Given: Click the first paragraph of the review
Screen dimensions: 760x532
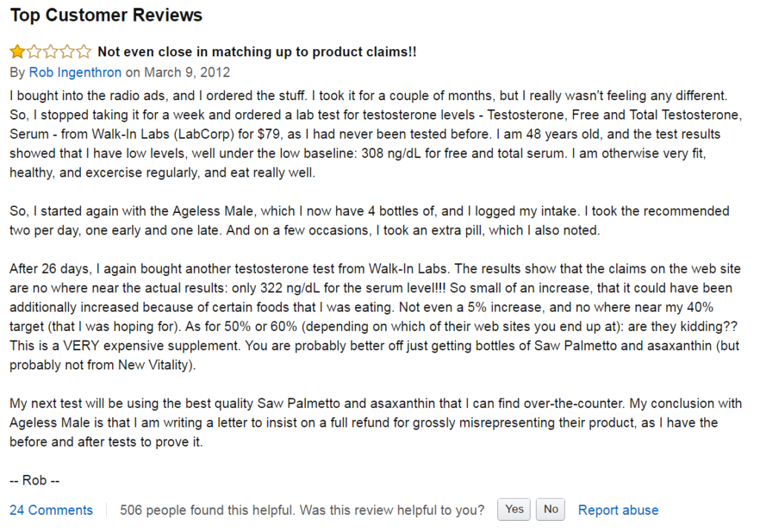Looking at the screenshot, I should [x=371, y=134].
